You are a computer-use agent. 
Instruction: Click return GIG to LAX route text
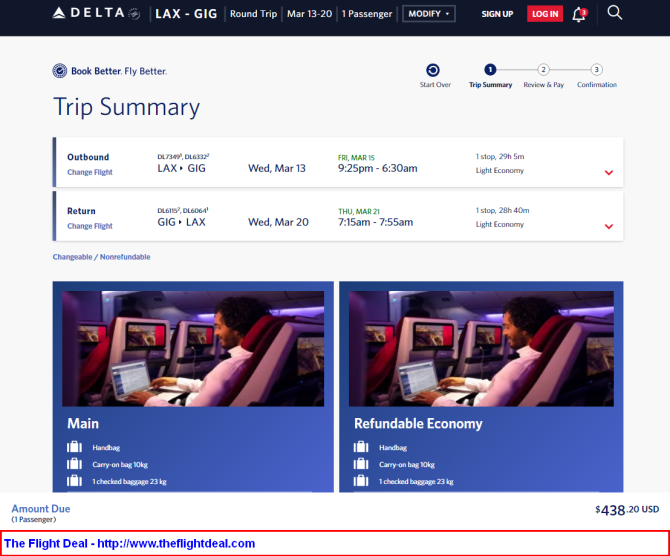181,222
